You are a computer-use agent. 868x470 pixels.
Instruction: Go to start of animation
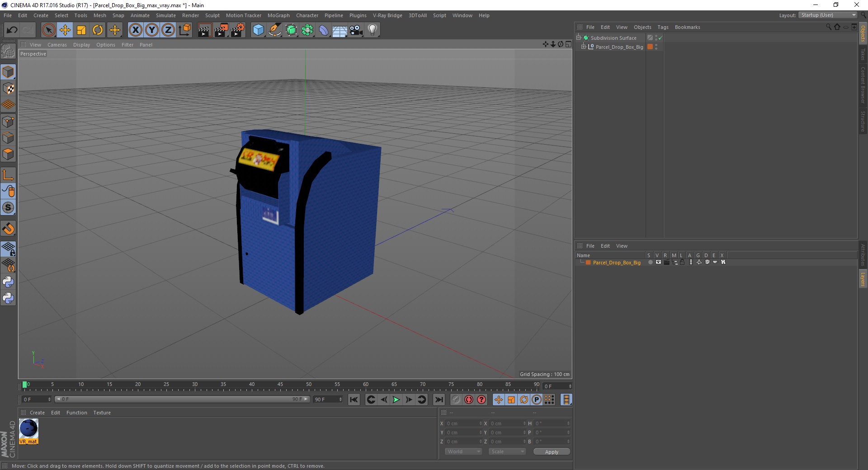pyautogui.click(x=354, y=399)
